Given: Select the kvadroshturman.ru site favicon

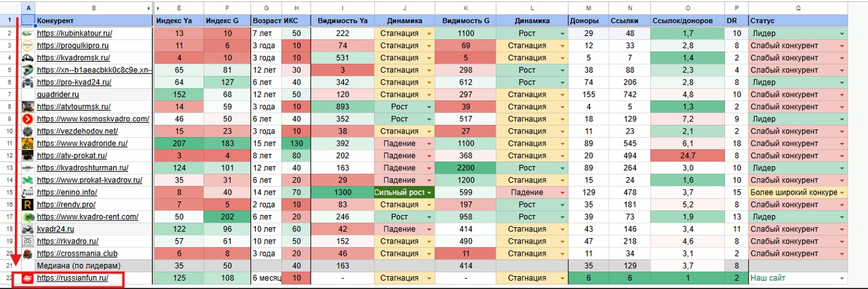Looking at the screenshot, I should (x=28, y=168).
